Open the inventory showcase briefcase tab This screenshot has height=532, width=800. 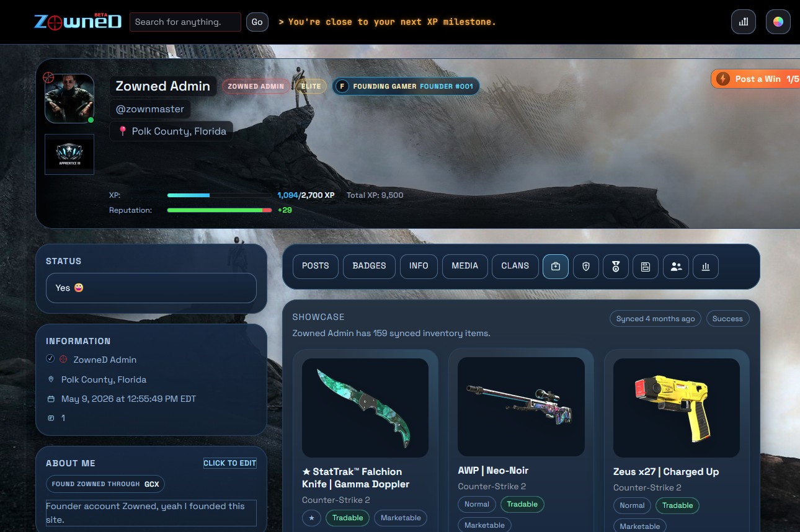[x=556, y=266]
